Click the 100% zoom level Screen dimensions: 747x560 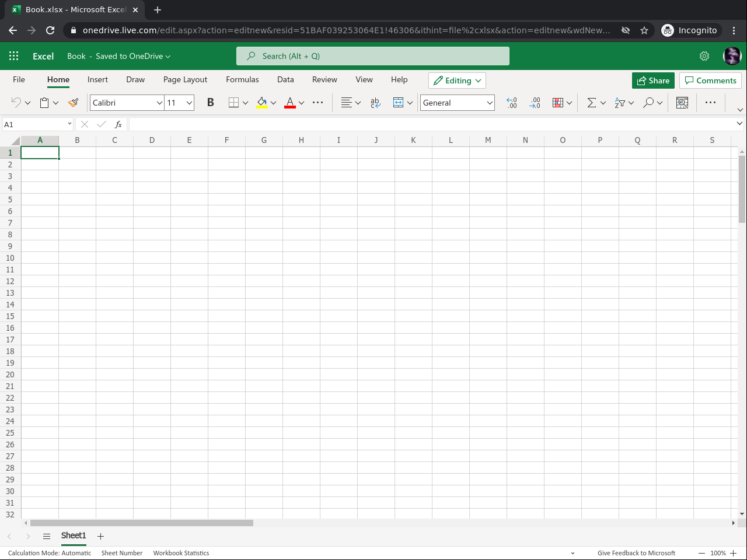click(x=718, y=553)
